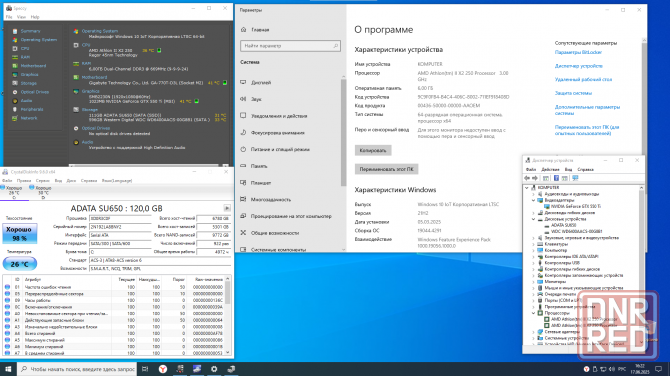The image size is (670, 376).
Task: Expand the Клавиатуры tree node
Action: tap(534, 244)
